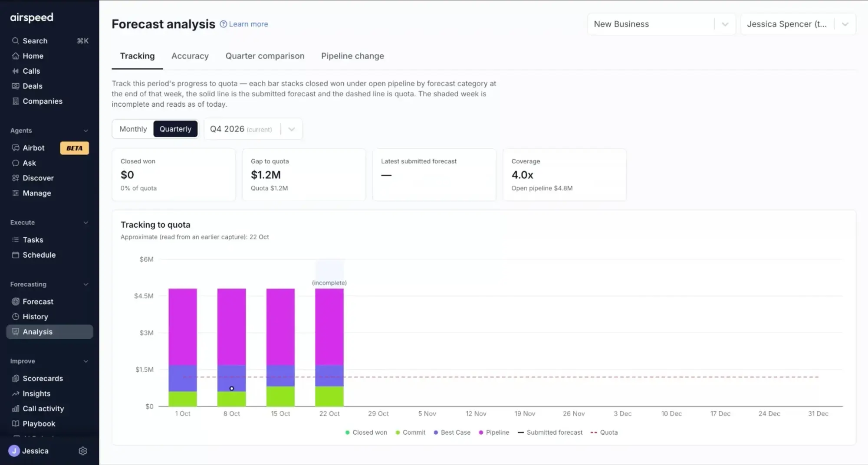Image resolution: width=868 pixels, height=465 pixels.
Task: Collapse the Agents sidebar section
Action: pos(85,131)
